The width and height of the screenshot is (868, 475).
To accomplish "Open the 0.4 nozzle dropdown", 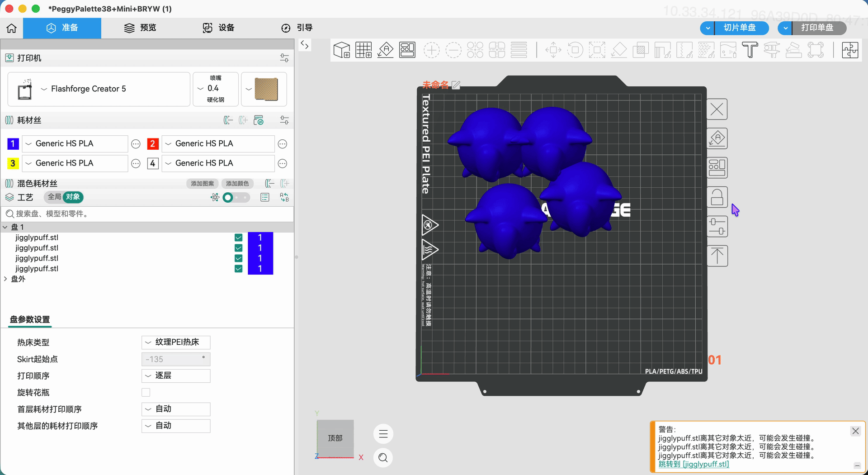I will (216, 89).
